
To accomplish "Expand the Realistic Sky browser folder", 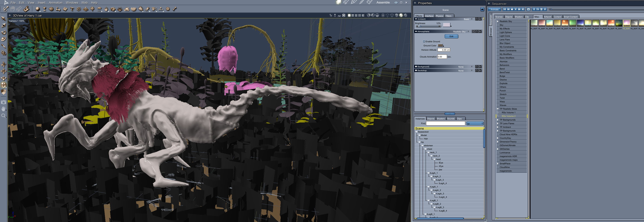I will tap(498, 21).
